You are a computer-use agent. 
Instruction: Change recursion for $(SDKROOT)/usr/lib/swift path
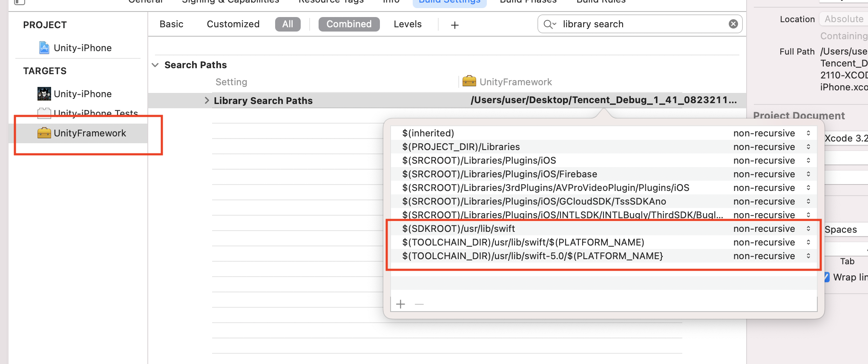[x=808, y=229]
